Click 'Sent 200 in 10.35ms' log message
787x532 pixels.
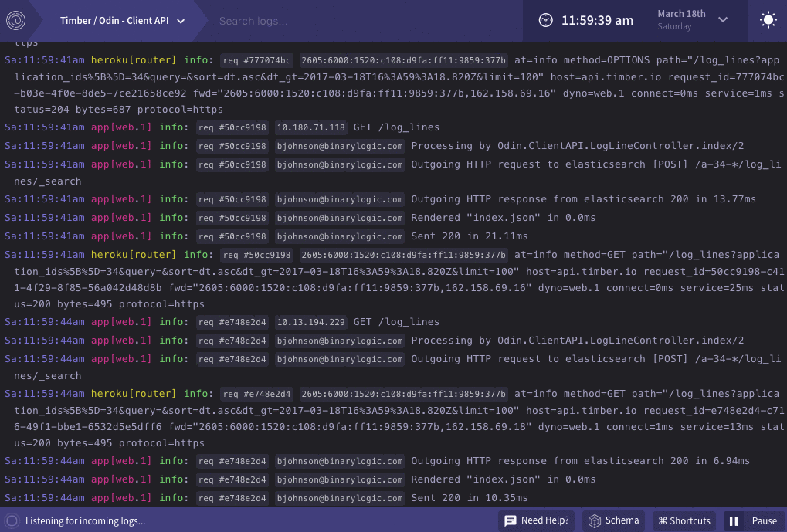[470, 498]
